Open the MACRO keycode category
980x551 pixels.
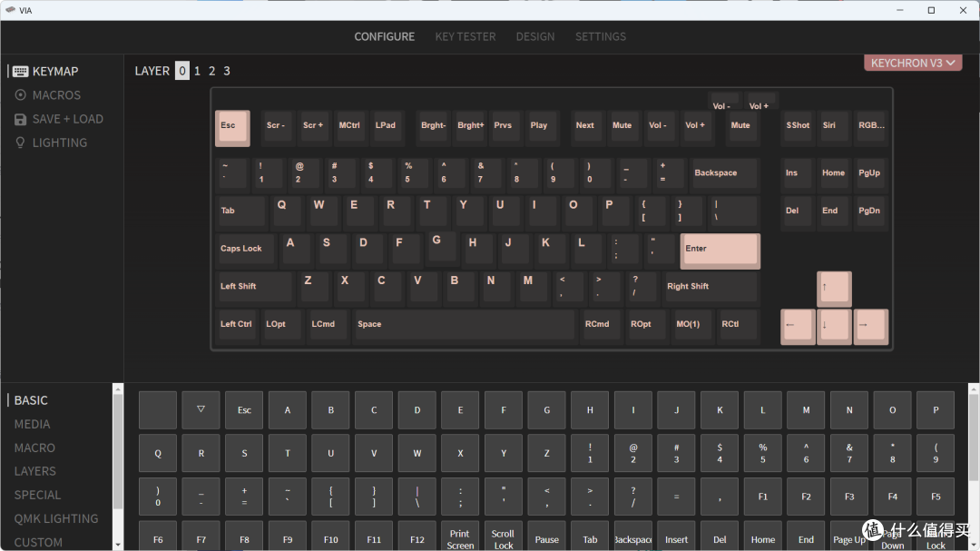pyautogui.click(x=35, y=448)
